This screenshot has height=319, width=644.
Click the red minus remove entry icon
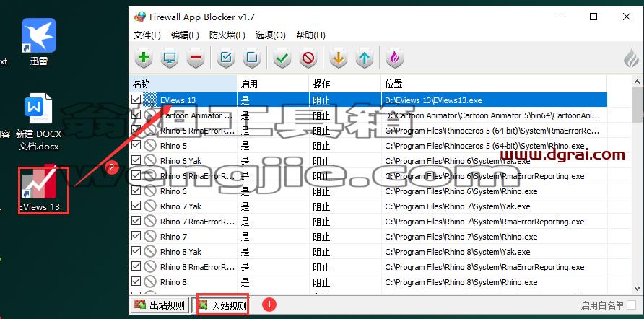(196, 58)
